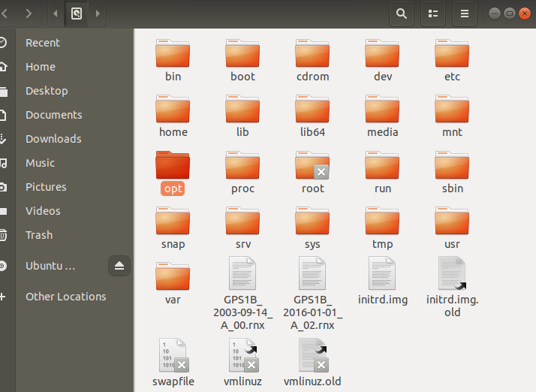Select the sys folder
Screen dimensions: 536x392
[x=312, y=228]
